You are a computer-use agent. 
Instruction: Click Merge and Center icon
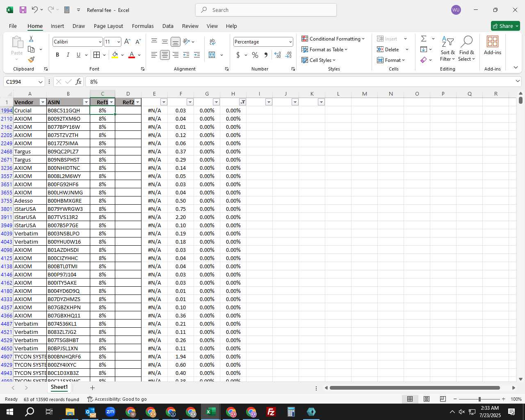coord(212,55)
